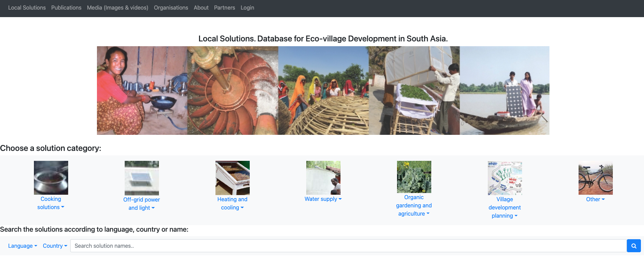Viewport: 644px width, 257px height.
Task: Open the Publications nav item
Action: click(x=66, y=8)
